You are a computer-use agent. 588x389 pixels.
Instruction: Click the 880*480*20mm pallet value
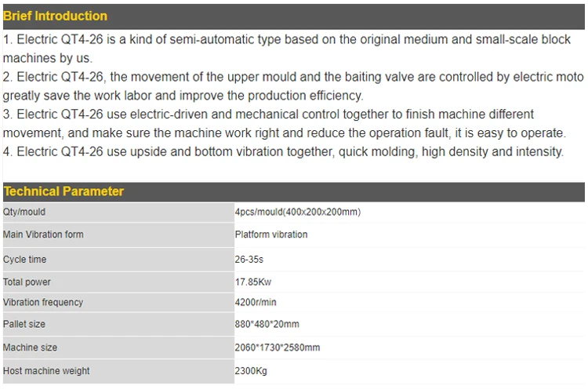[267, 324]
